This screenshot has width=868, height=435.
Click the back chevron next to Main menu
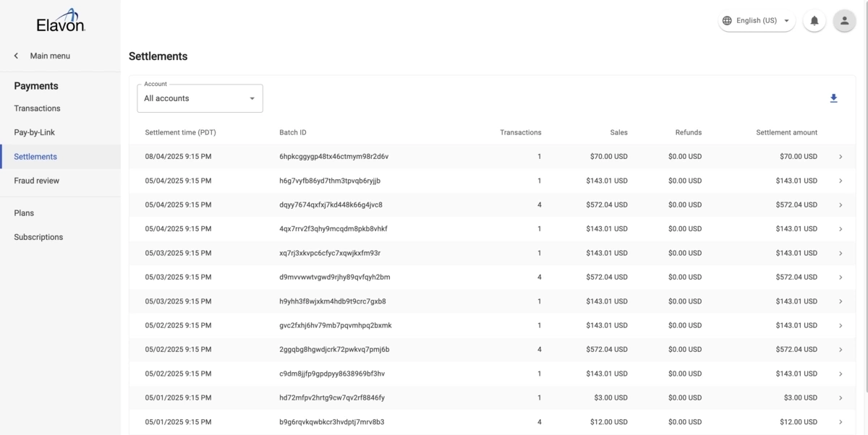(x=15, y=55)
